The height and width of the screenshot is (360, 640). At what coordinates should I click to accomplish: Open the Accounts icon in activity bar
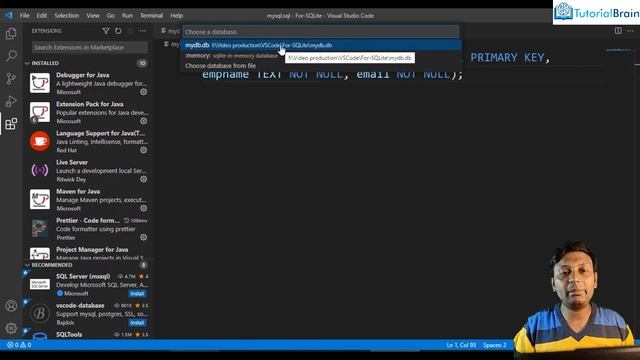click(11, 306)
